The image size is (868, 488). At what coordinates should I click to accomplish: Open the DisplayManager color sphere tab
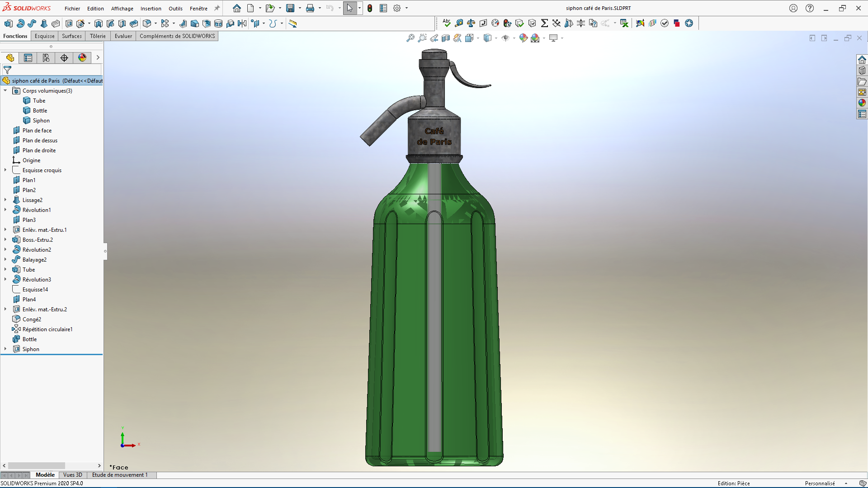click(82, 58)
